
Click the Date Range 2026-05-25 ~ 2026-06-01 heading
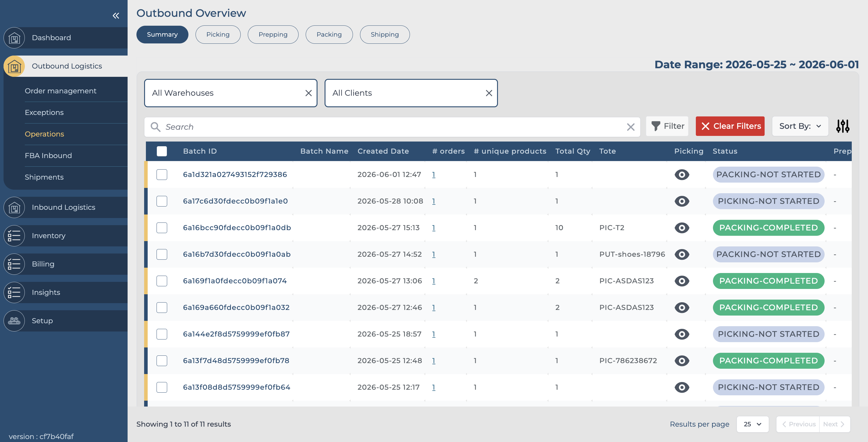coord(756,64)
